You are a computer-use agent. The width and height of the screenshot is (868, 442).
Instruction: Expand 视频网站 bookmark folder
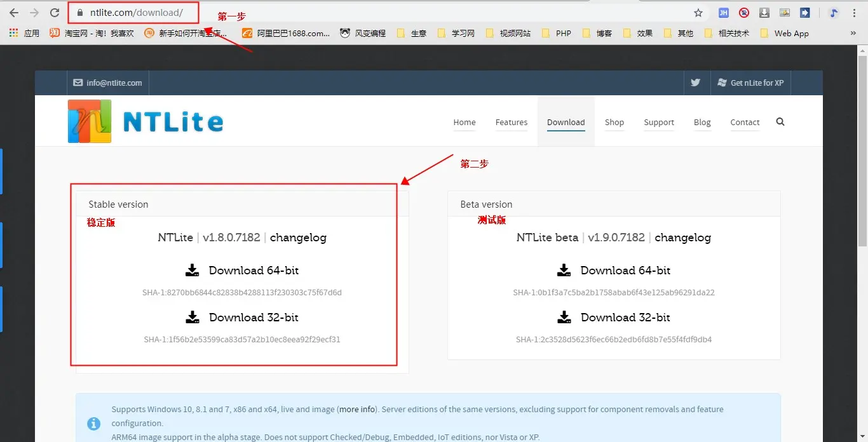tap(508, 33)
